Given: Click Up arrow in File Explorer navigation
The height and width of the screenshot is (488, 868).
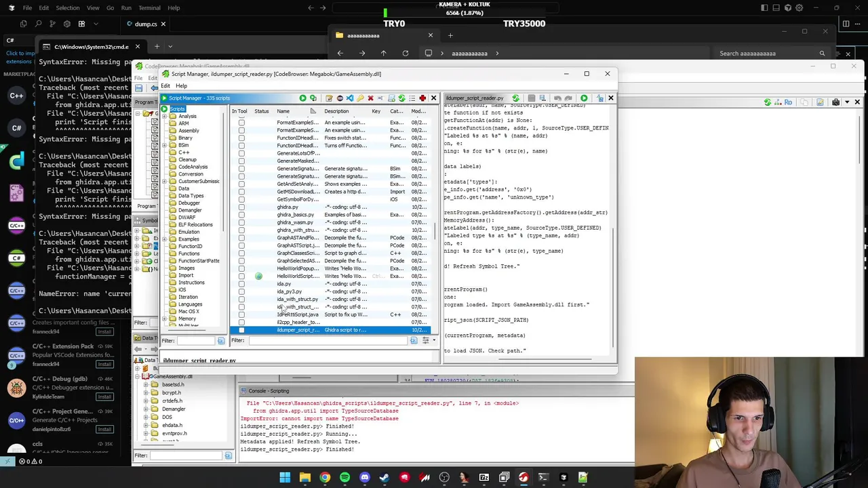Looking at the screenshot, I should point(383,53).
